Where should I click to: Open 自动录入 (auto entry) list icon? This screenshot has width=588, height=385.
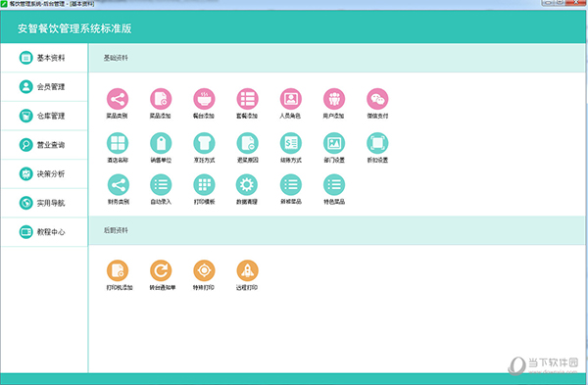[x=161, y=185]
